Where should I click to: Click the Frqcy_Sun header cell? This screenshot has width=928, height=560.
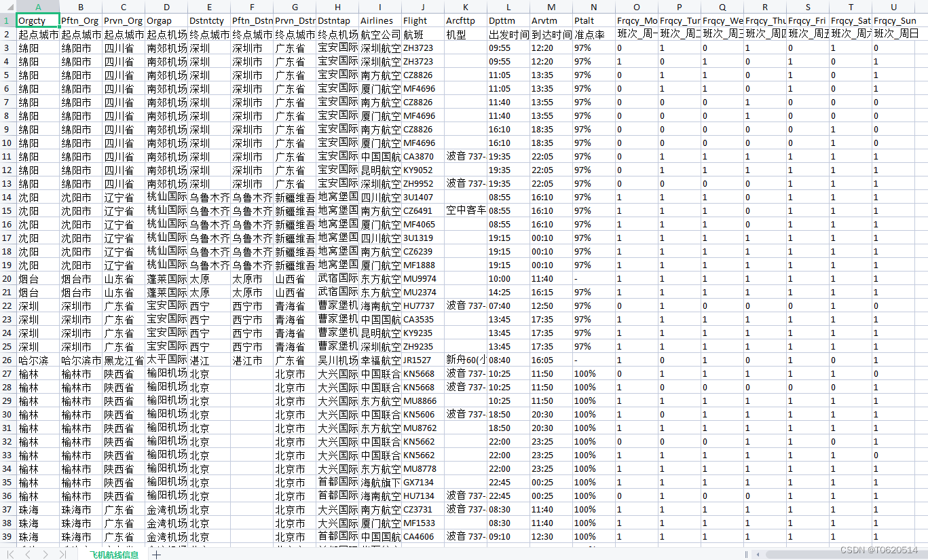pos(893,20)
